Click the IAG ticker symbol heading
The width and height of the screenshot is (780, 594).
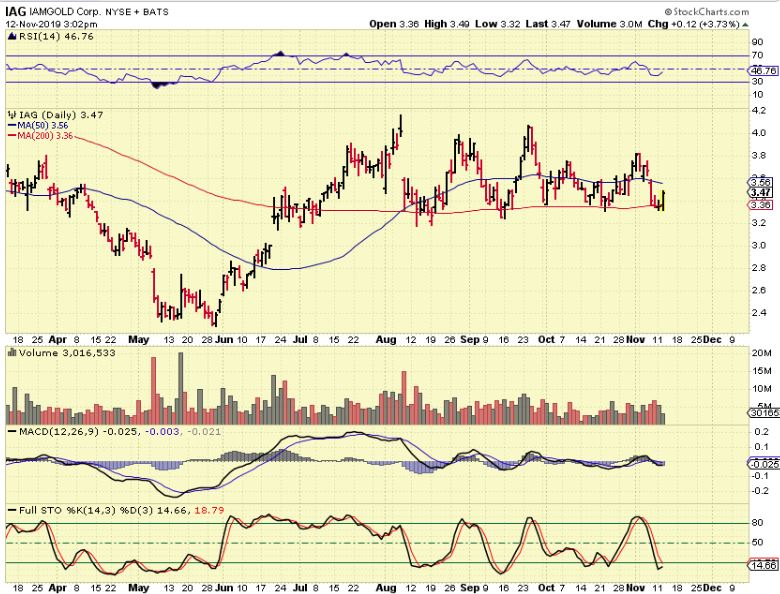coord(15,11)
